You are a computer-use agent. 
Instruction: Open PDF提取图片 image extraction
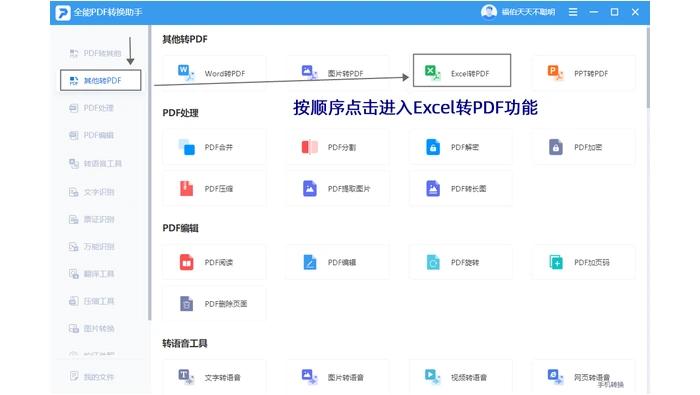[x=338, y=188]
